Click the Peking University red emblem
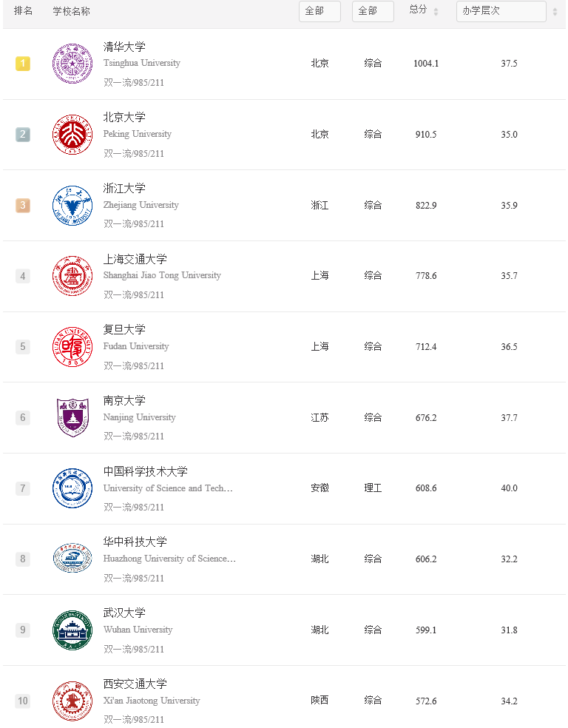The height and width of the screenshot is (728, 568). tap(72, 134)
